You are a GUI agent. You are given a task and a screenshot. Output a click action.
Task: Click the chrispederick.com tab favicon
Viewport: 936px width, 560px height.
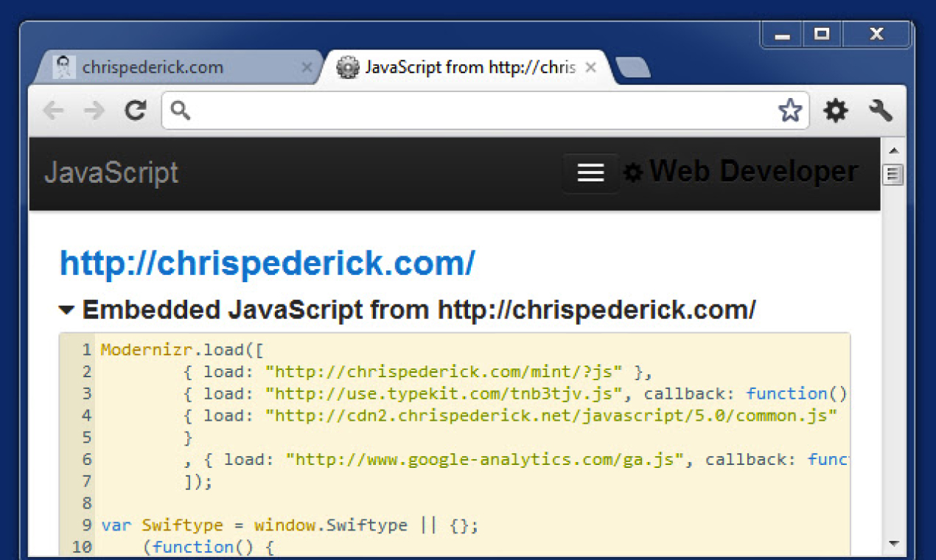65,67
